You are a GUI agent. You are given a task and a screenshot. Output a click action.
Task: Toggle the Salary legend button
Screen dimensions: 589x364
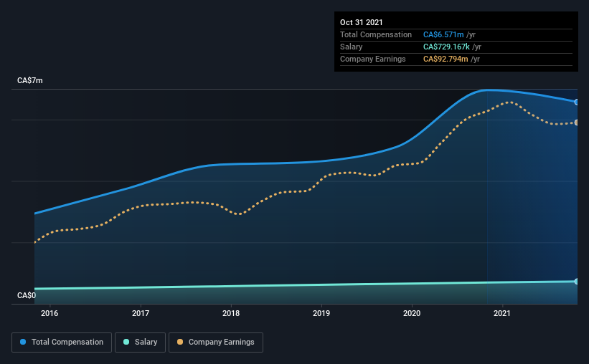tap(140, 343)
